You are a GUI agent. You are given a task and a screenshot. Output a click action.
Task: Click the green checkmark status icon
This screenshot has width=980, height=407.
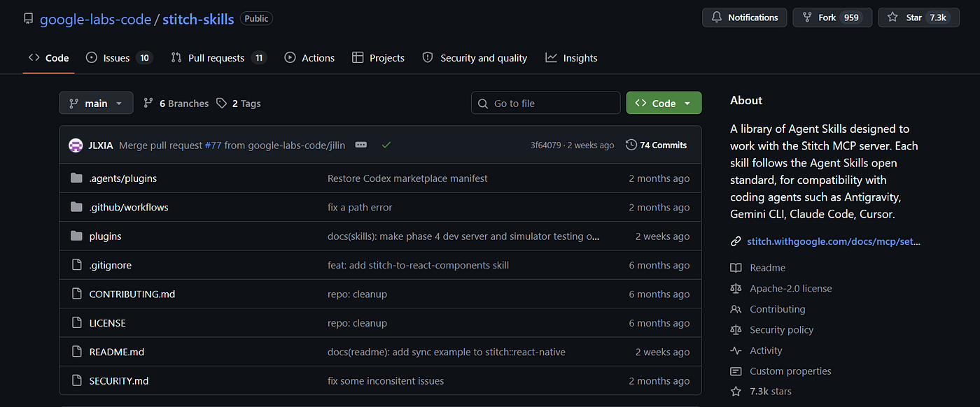click(386, 145)
